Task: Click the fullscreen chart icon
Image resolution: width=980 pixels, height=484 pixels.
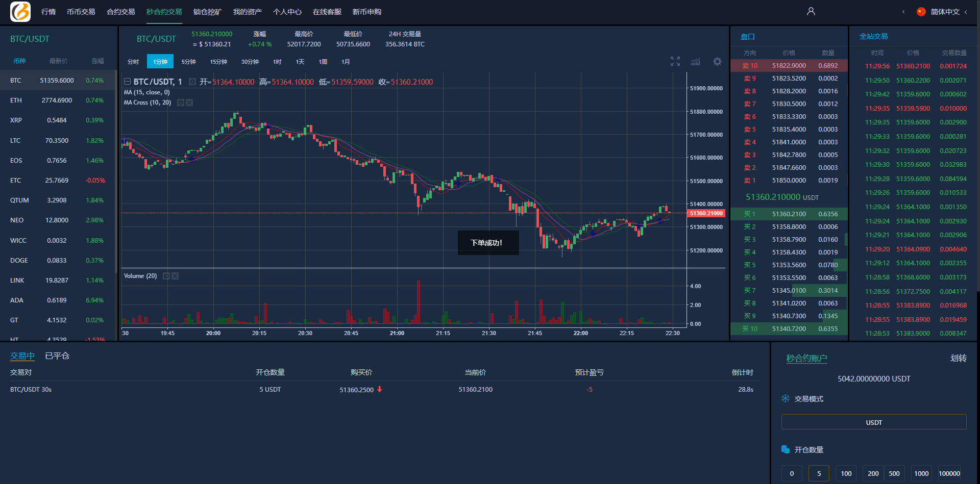Action: pos(675,62)
